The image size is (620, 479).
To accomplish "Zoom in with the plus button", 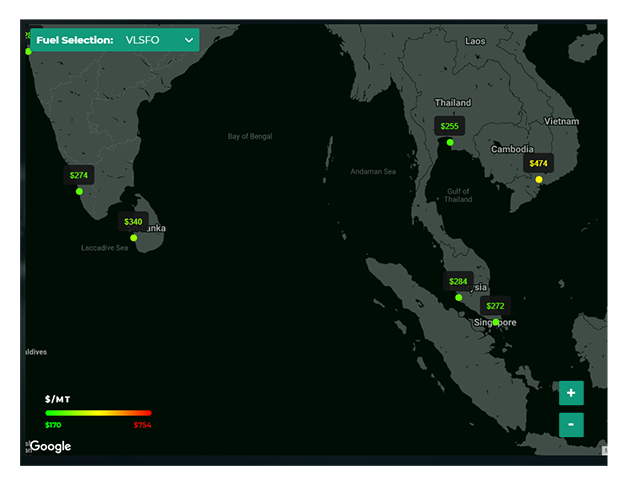I will click(571, 393).
